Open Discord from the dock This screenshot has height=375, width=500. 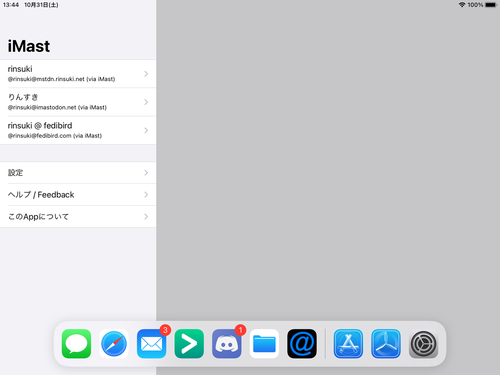(227, 344)
